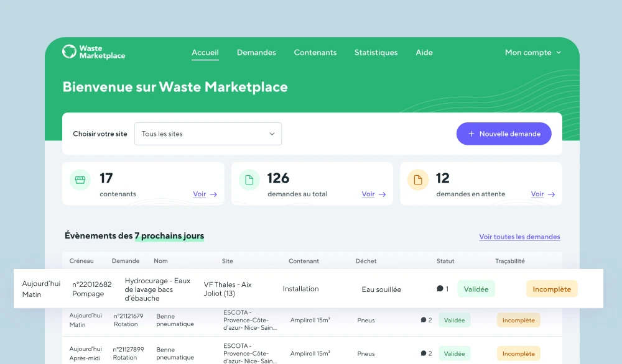622x364 pixels.
Task: Click Incomplète badge in row n°21121679
Action: pyautogui.click(x=519, y=320)
